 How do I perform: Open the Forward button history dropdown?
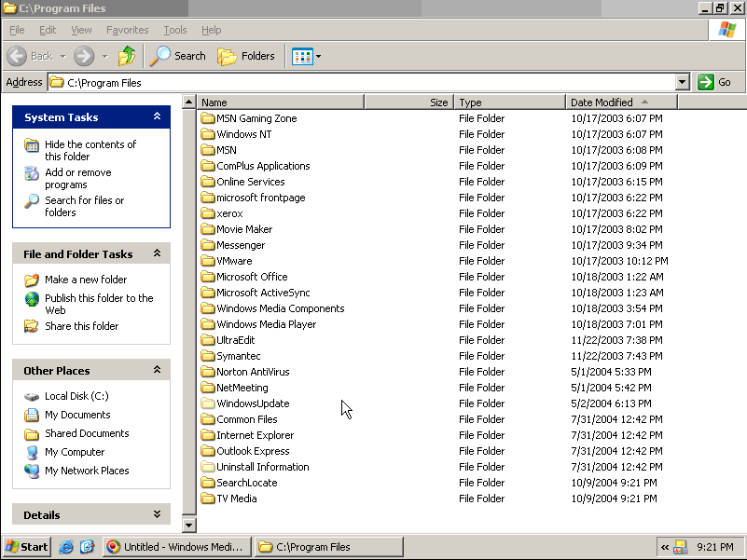coord(104,57)
